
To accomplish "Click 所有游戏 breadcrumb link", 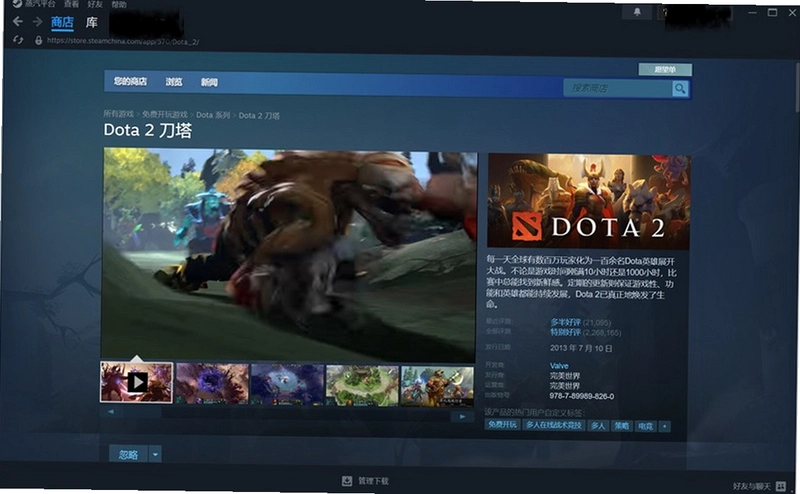I will 118,114.
